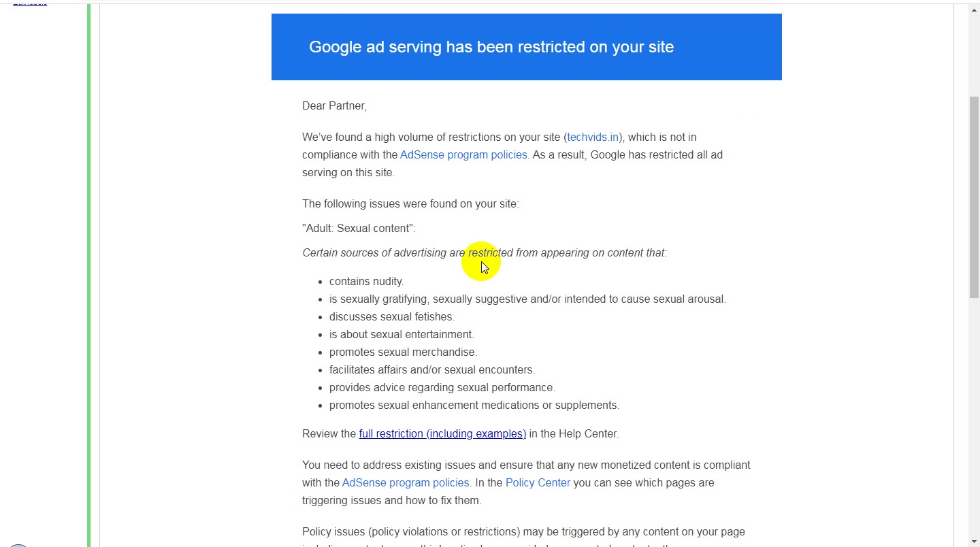This screenshot has height=547, width=980.
Task: Click 'The following issues were found' line
Action: [x=410, y=203]
